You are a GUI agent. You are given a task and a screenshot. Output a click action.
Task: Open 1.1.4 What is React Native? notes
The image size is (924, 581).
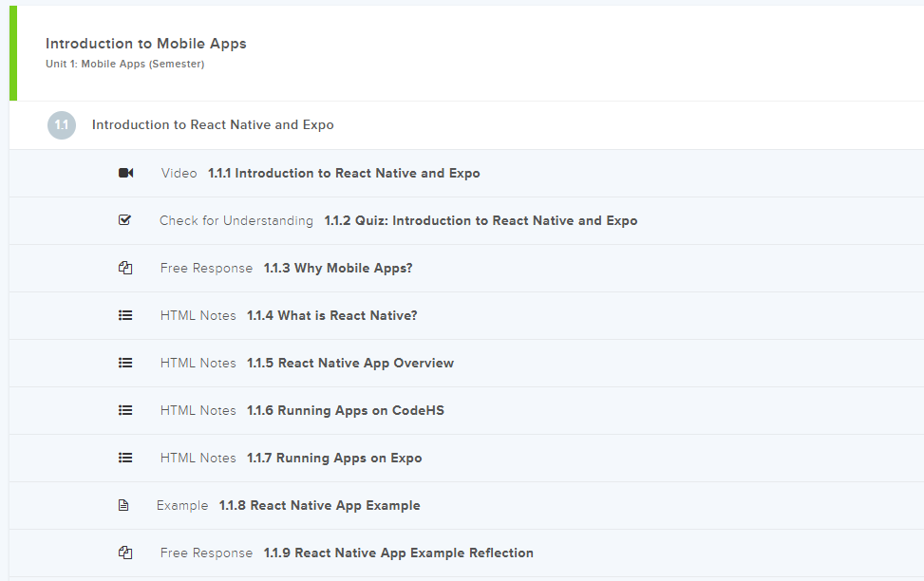(331, 315)
